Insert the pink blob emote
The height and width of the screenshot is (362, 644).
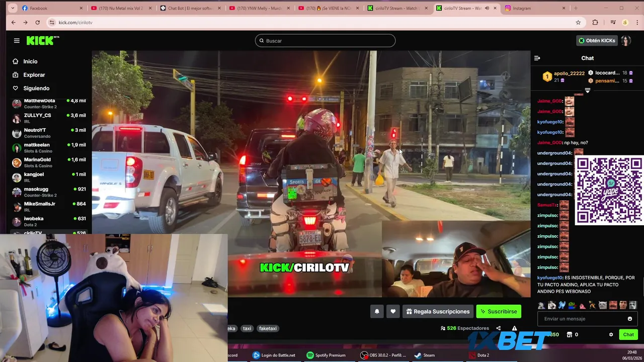[582, 305]
